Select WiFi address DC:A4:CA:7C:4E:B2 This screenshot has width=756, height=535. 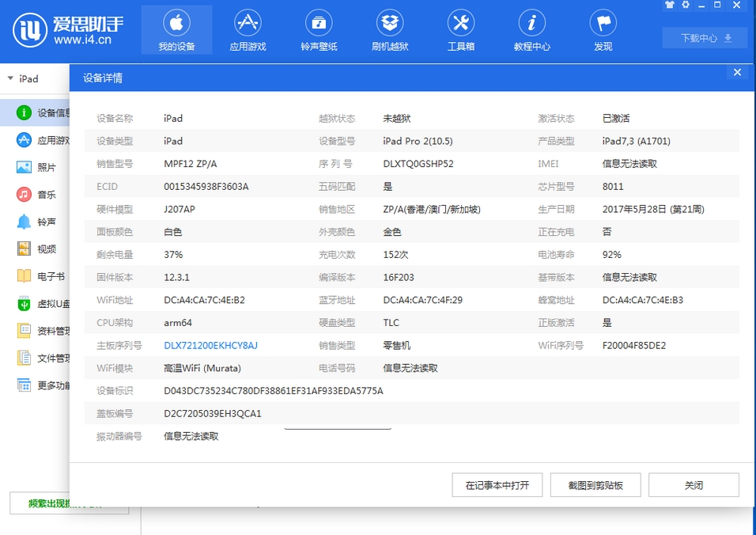coord(205,300)
